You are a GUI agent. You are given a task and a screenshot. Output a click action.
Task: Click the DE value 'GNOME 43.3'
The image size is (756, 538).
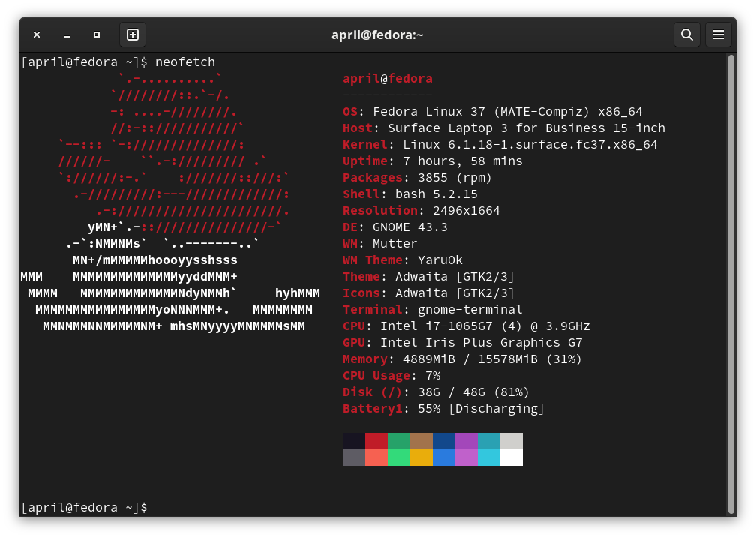410,227
